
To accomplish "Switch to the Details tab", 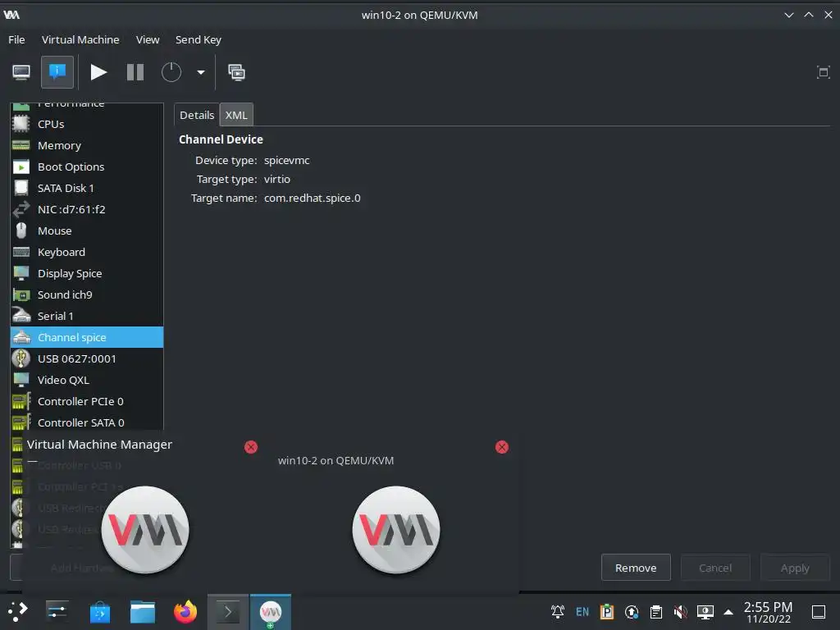I will tap(197, 115).
